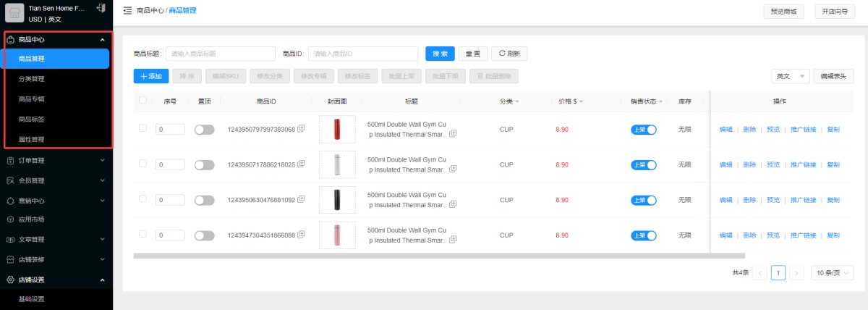This screenshot has width=868, height=310.
Task: Check the select-all checkbox in table header
Action: tap(142, 101)
